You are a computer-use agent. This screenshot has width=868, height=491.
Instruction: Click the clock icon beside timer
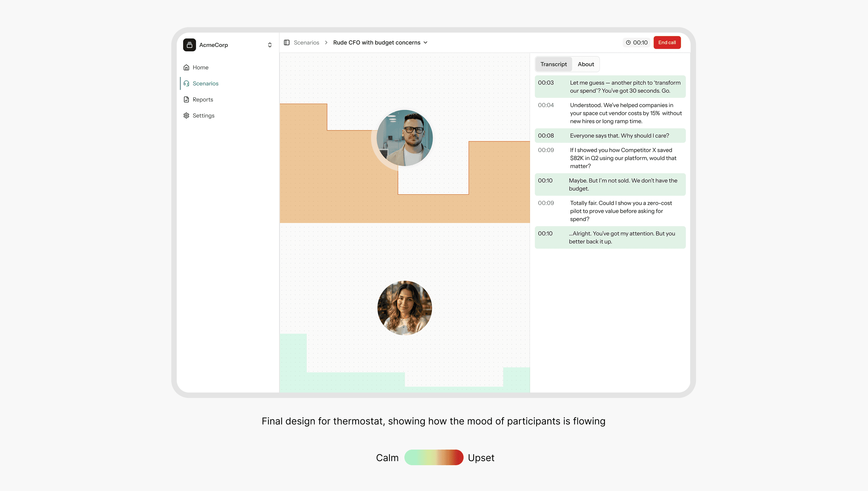628,43
